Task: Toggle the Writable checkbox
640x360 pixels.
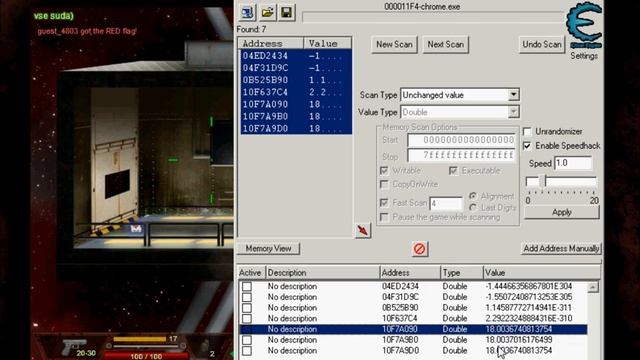Action: [x=384, y=170]
